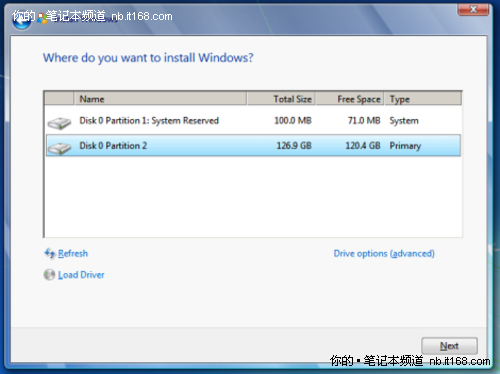
Task: Click the blank icon column header
Action: pos(59,99)
